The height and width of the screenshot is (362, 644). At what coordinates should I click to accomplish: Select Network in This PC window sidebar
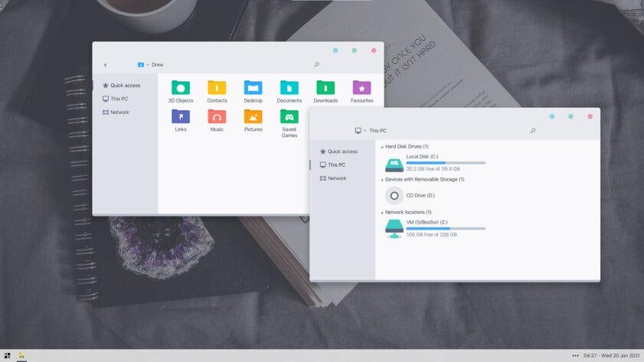click(336, 178)
